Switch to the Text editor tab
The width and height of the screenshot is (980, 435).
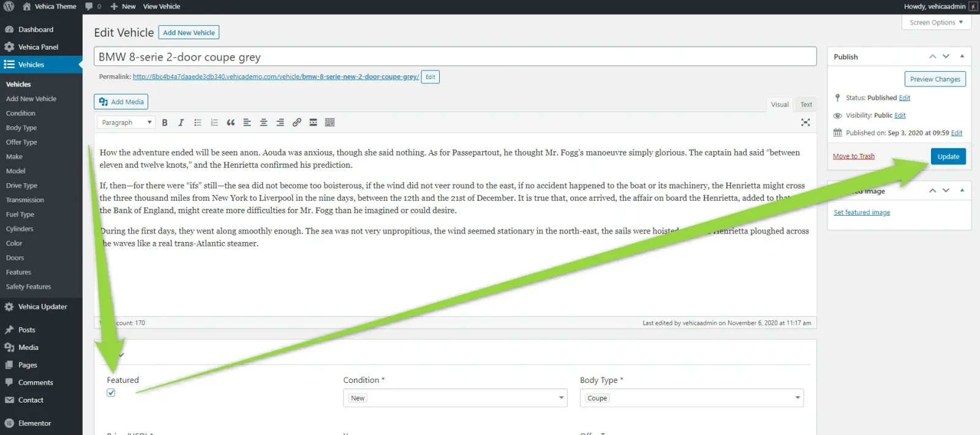click(806, 105)
